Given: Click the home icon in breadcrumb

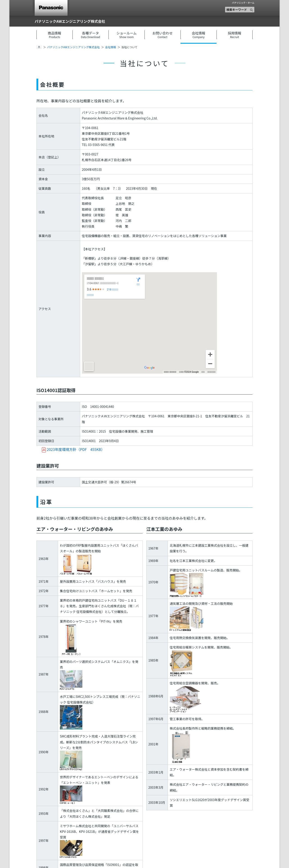Looking at the screenshot, I should 39,47.
